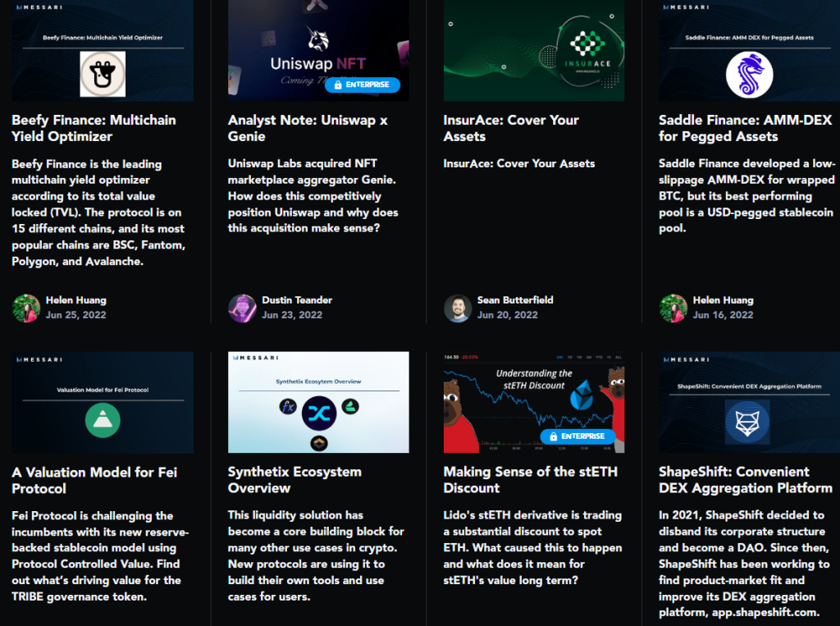Screen dimensions: 840x626
Task: Click the ShapeShift fox logo icon
Action: tap(746, 423)
